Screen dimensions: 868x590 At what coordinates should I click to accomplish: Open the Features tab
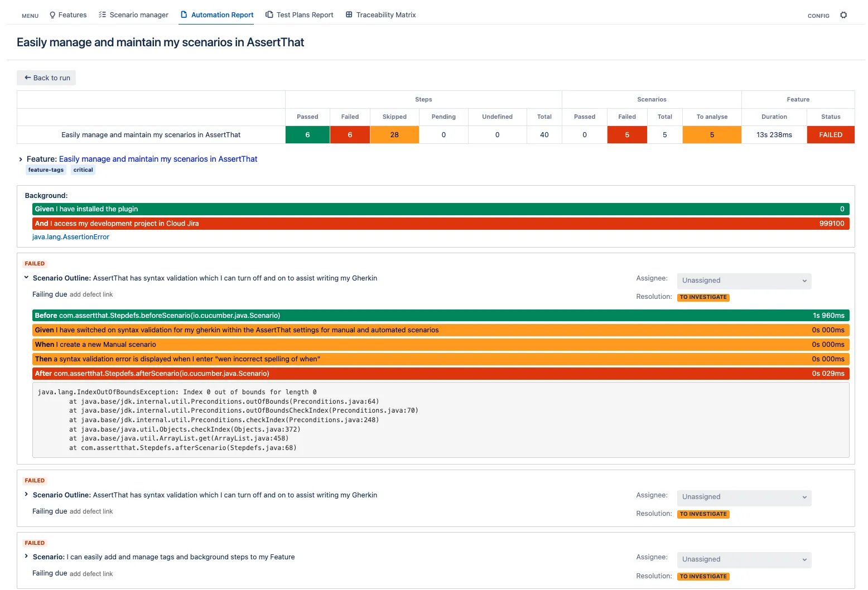pos(68,15)
